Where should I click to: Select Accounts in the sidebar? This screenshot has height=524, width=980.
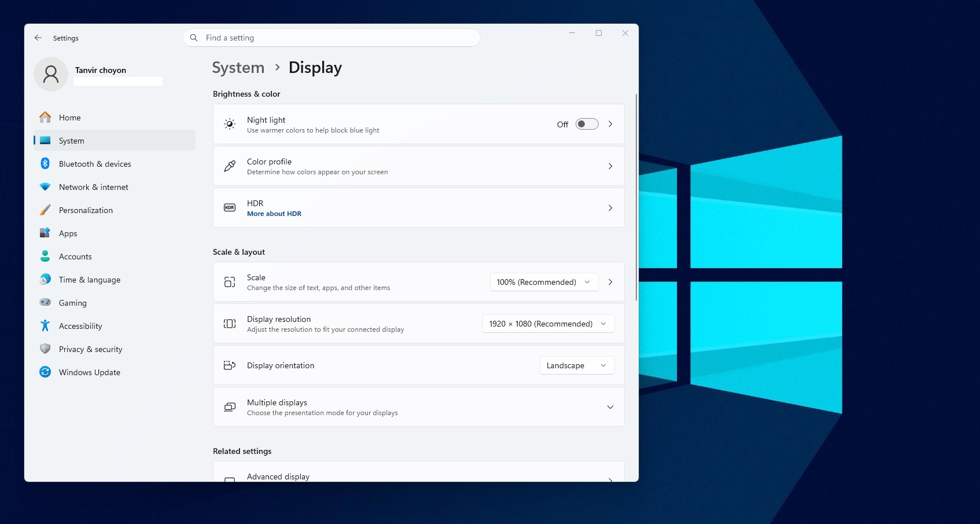pos(115,256)
